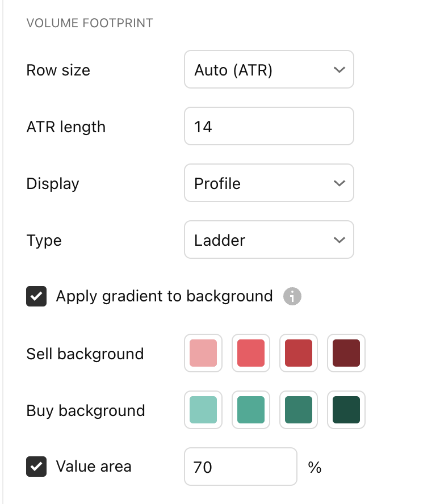This screenshot has width=436, height=504.
Task: Open the darkest green Buy background swatch
Action: tap(346, 410)
